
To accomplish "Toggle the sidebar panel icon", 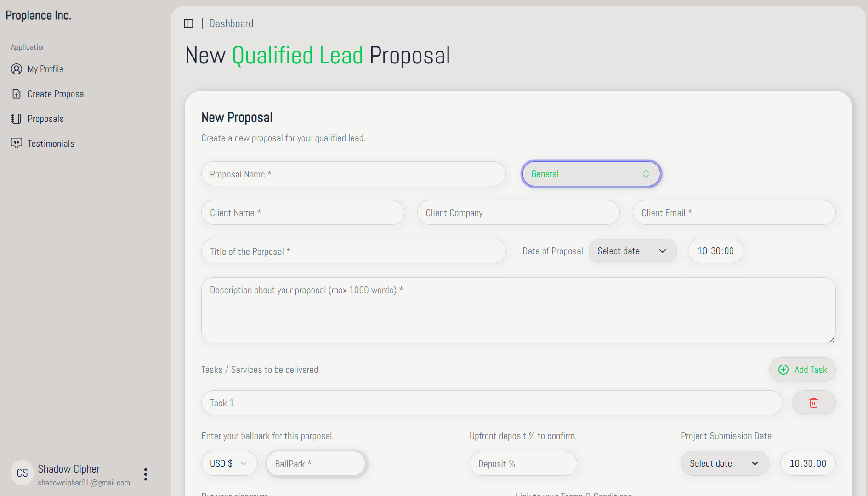I will pos(188,23).
